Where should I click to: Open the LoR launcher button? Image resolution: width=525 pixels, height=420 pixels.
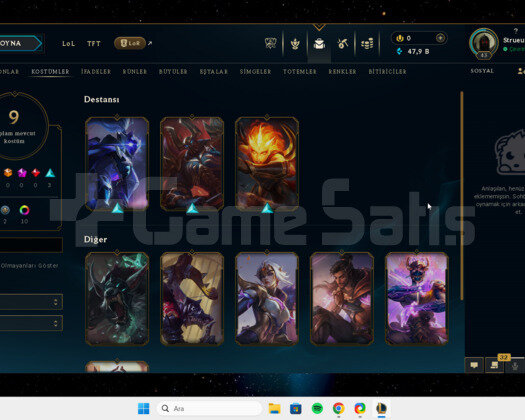pos(130,43)
